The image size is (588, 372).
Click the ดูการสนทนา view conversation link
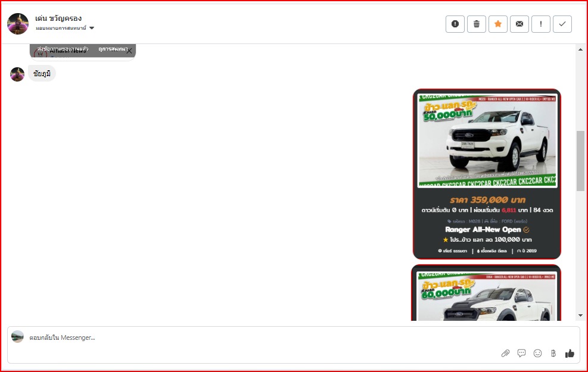point(113,49)
